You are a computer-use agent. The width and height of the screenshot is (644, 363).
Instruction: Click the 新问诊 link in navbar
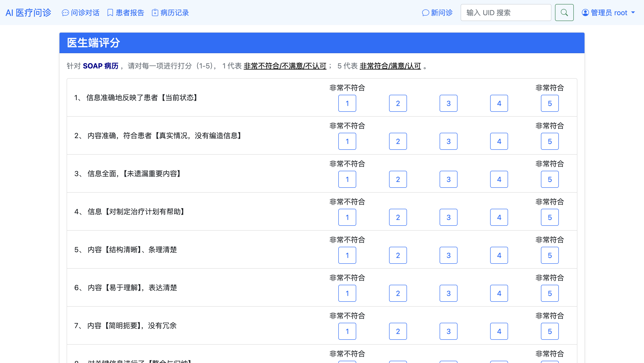pos(441,13)
